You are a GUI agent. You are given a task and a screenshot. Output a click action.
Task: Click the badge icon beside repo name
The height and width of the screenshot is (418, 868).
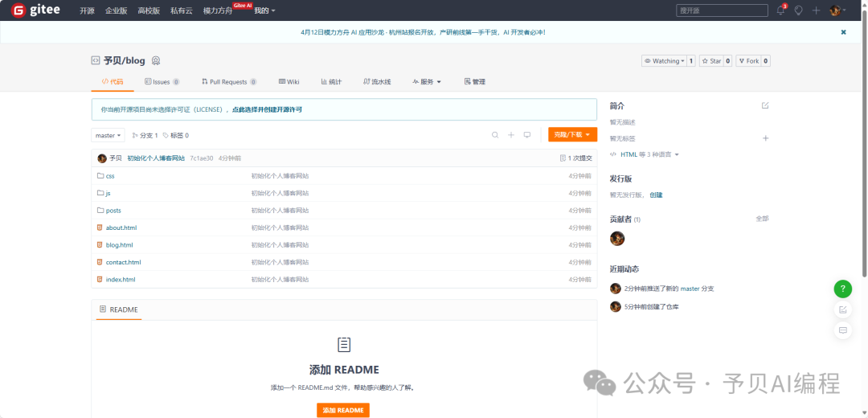156,61
